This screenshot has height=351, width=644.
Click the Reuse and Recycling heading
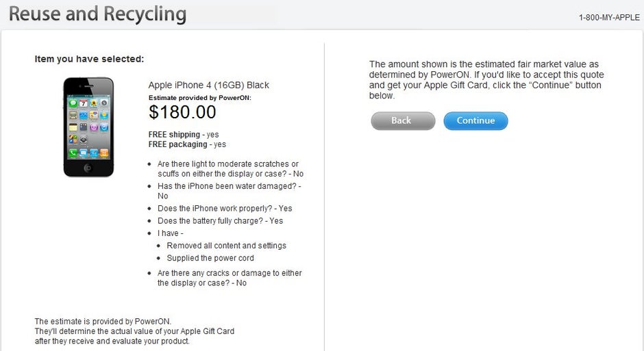pyautogui.click(x=98, y=14)
